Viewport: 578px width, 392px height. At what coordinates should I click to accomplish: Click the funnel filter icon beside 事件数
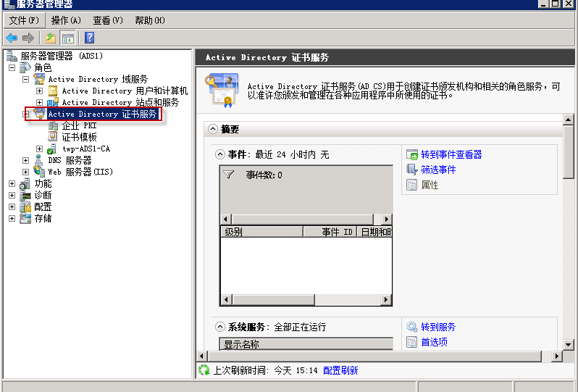(x=229, y=175)
